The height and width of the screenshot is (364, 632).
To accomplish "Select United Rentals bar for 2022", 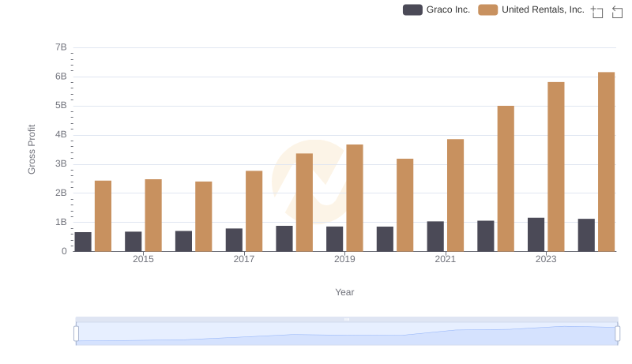I will [x=506, y=178].
